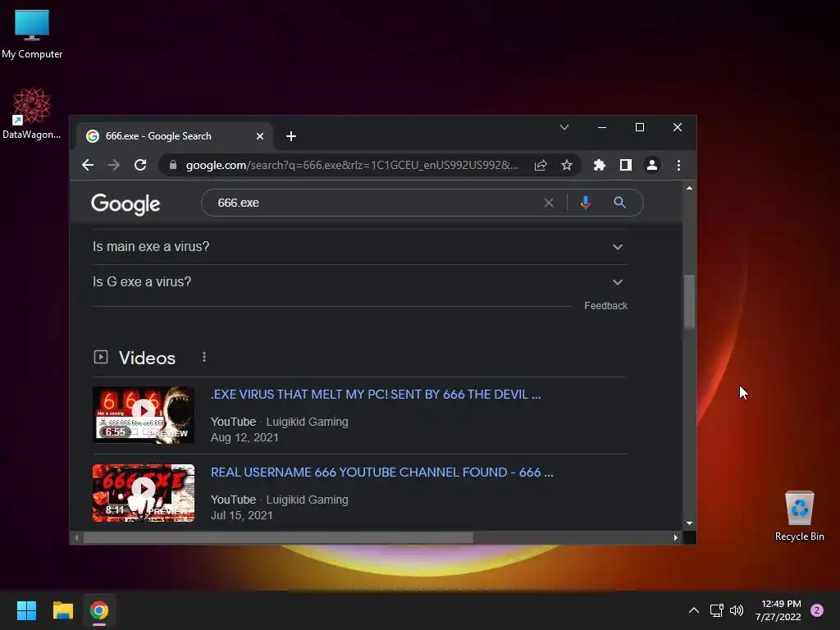Open notification center badge
Screen dimensions: 840x630
pyautogui.click(x=817, y=610)
